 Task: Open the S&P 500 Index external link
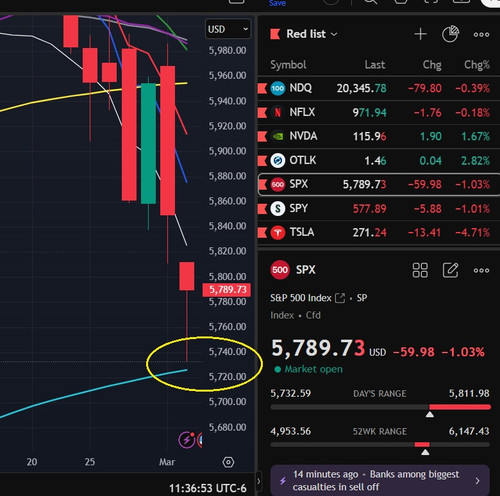(340, 298)
